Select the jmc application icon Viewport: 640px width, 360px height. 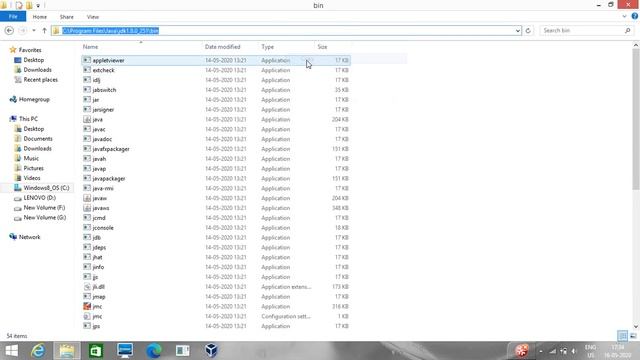(87, 306)
